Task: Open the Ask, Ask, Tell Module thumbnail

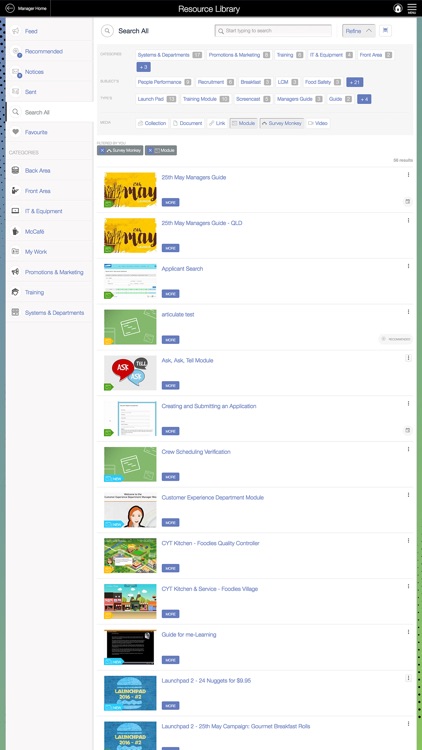Action: 130,373
